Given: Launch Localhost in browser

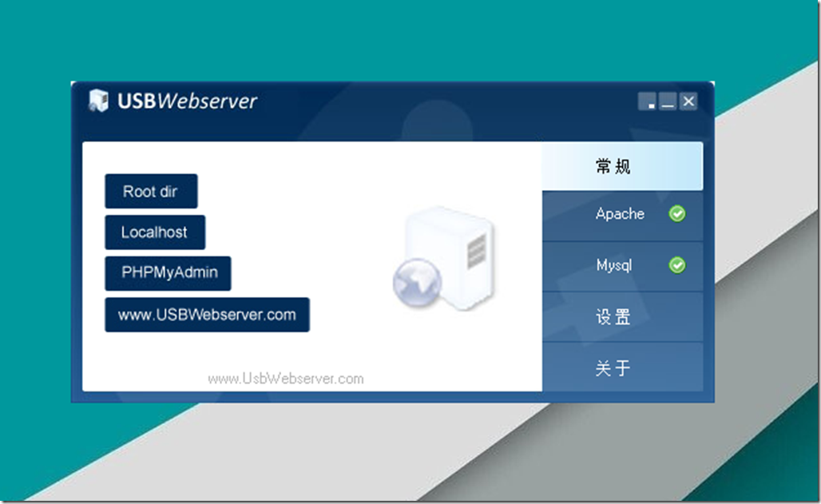Looking at the screenshot, I should (x=154, y=232).
